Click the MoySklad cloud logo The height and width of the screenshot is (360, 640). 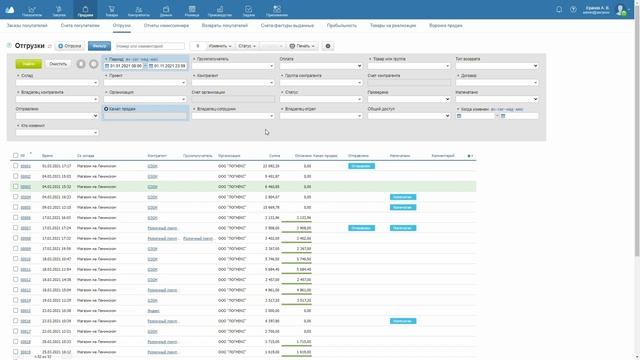point(10,10)
